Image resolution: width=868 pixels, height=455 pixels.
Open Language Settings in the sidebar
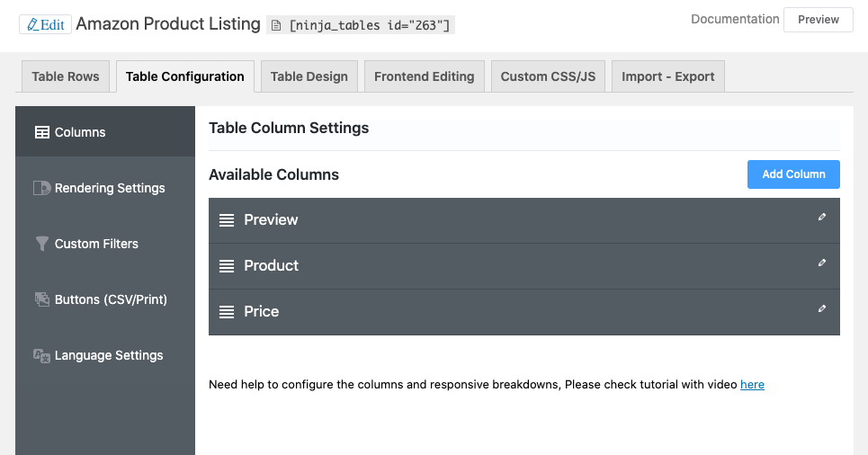(x=108, y=355)
